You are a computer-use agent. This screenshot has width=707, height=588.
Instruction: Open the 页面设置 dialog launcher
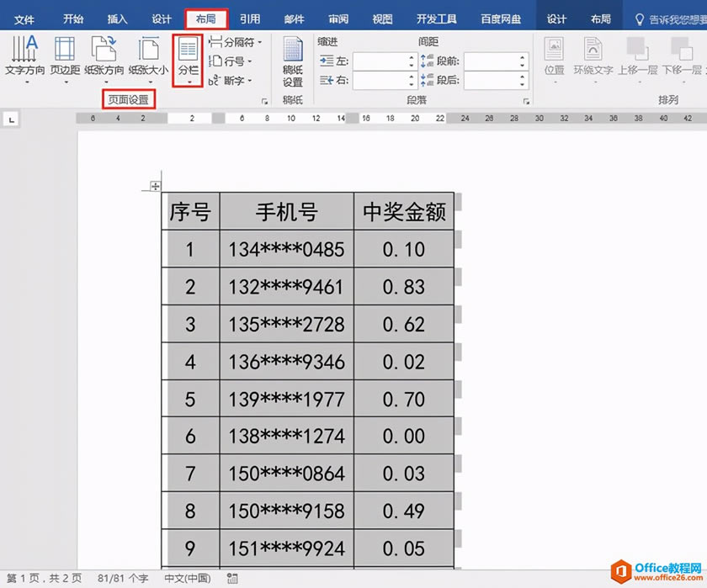tap(264, 102)
